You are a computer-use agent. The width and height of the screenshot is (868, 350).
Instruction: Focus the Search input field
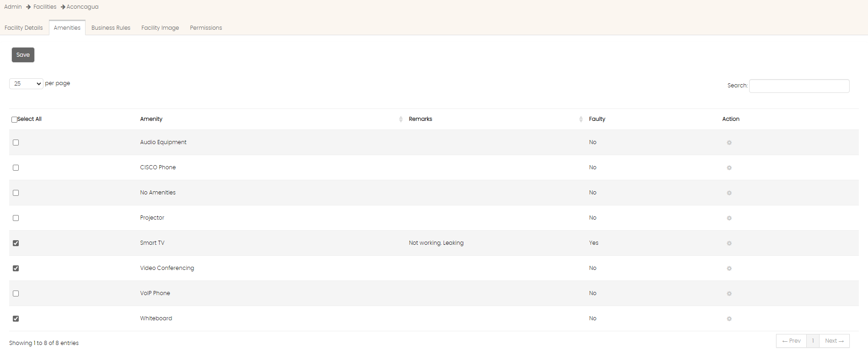[799, 86]
